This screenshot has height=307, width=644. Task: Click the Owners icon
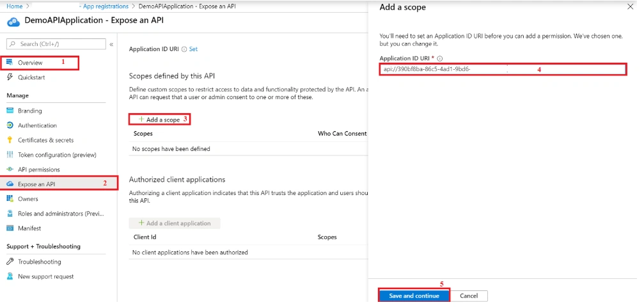pyautogui.click(x=10, y=199)
